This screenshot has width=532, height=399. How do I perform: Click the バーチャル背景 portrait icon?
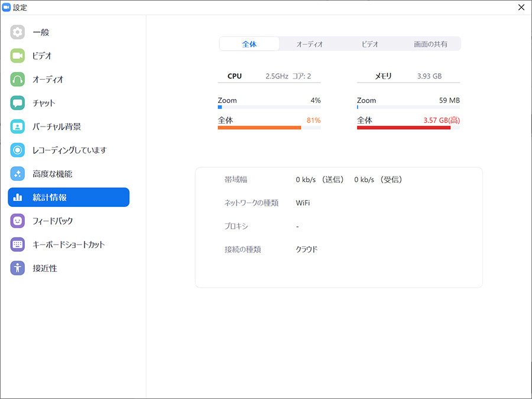17,126
